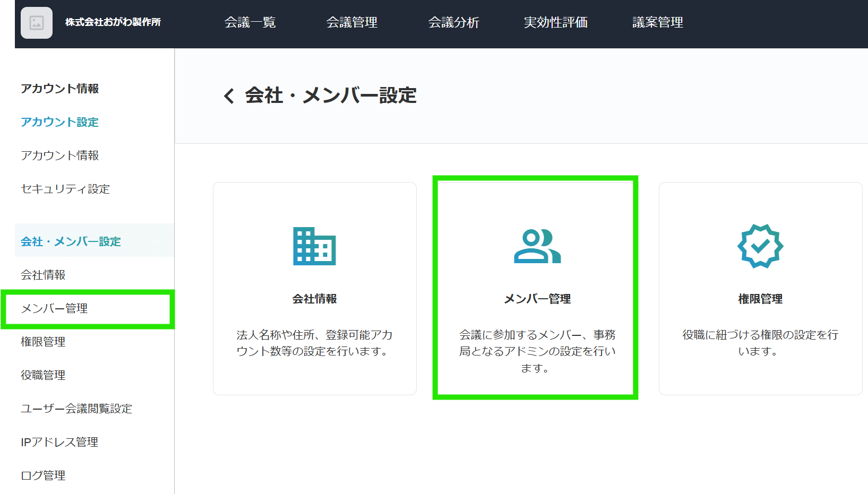Select the 会社・メンバー設定 sidebar section
This screenshot has width=868, height=494.
70,241
